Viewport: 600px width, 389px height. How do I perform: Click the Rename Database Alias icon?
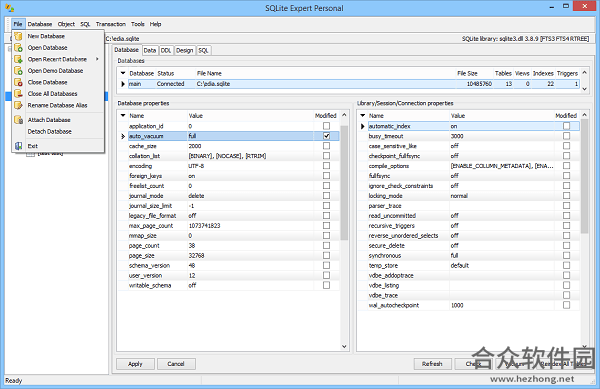(x=18, y=105)
